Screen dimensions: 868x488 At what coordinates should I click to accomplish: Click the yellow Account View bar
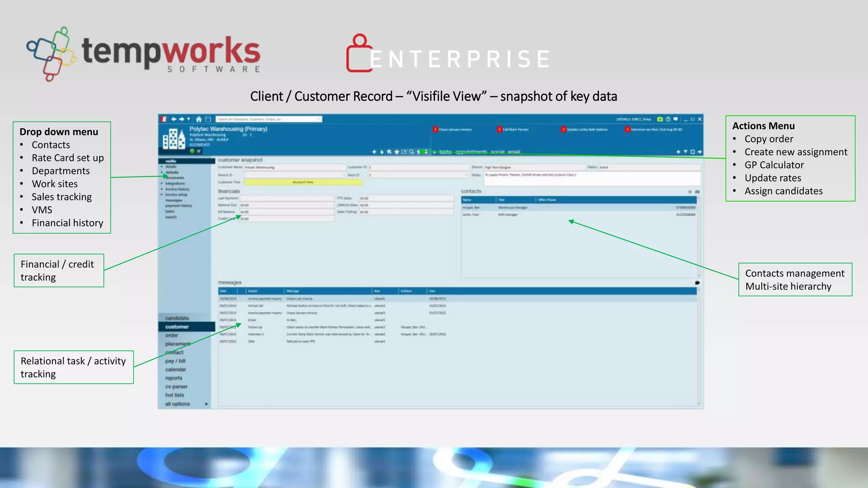pos(303,182)
